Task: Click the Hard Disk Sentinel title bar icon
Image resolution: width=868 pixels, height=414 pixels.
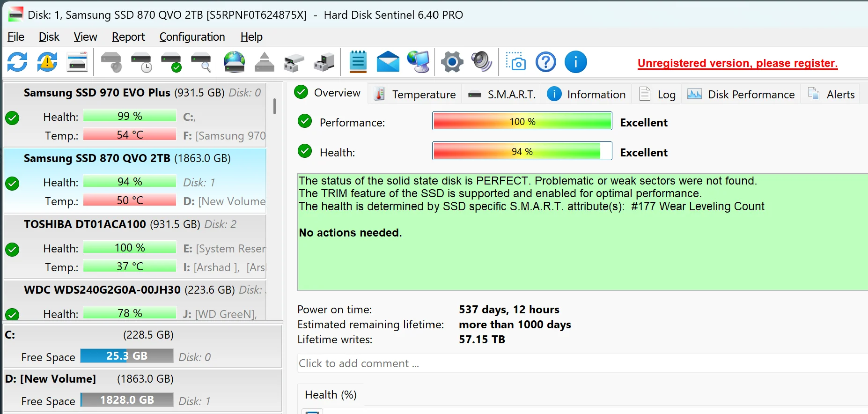Action: [x=15, y=15]
